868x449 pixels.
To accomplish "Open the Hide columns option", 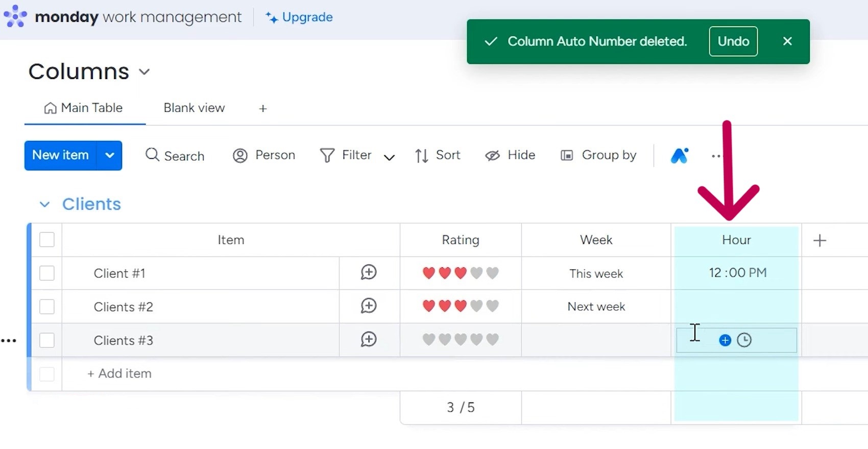I will pos(510,155).
